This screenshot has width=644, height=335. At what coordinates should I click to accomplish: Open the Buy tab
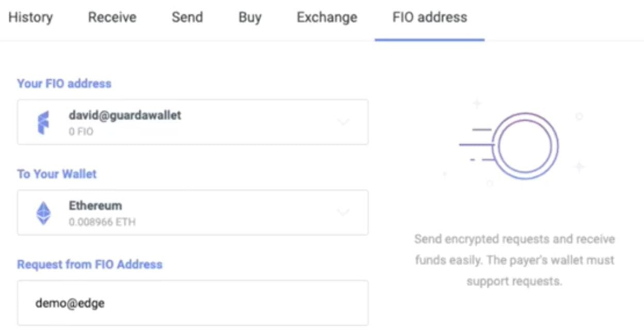249,17
